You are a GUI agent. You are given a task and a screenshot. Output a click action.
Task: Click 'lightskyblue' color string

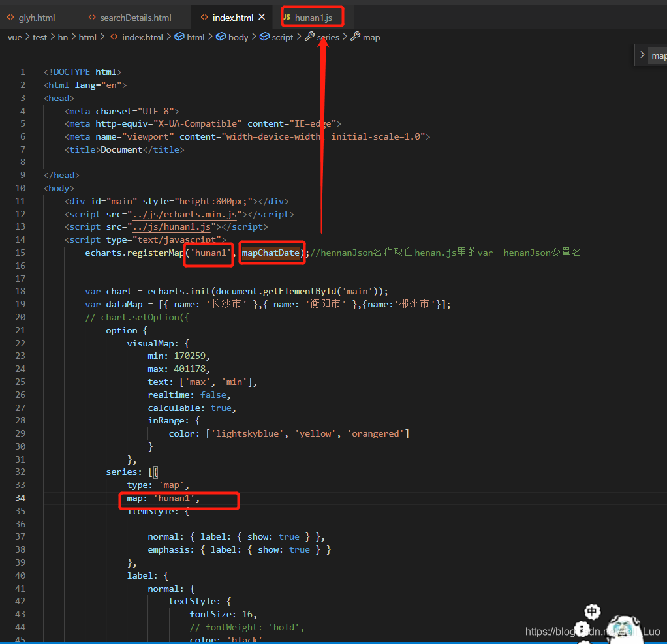coord(247,433)
